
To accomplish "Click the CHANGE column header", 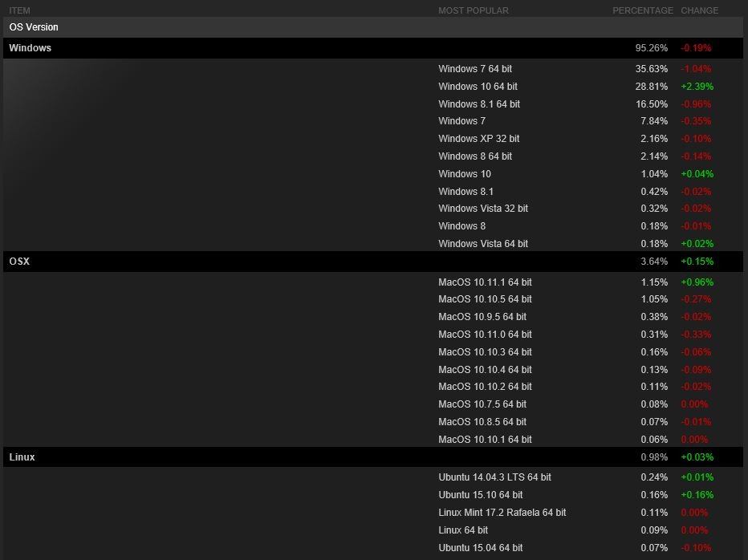I will coord(699,10).
